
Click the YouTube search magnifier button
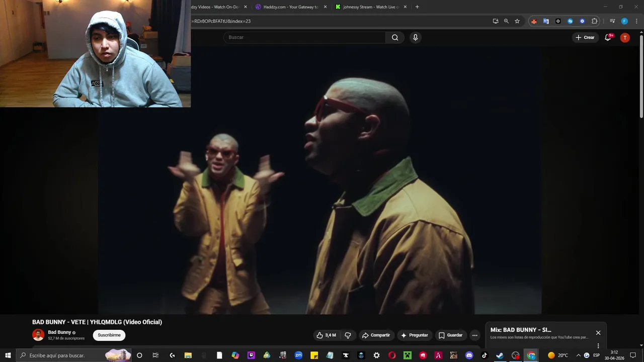pyautogui.click(x=395, y=37)
